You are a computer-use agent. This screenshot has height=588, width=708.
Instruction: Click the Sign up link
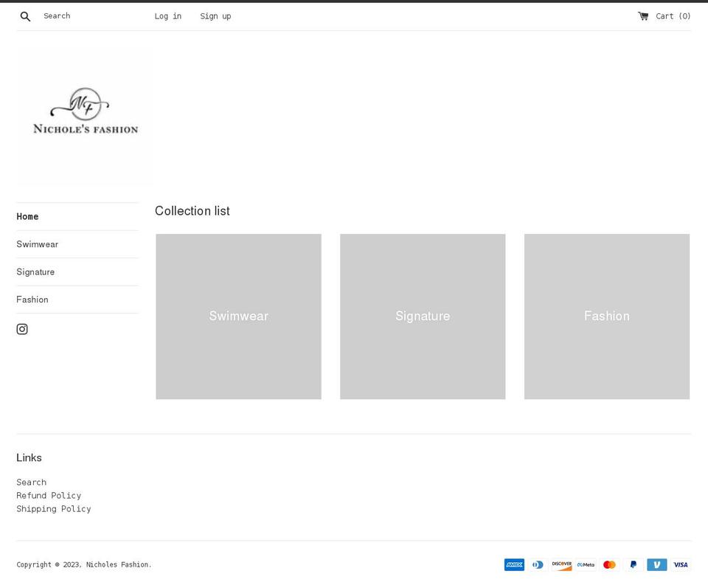pyautogui.click(x=215, y=15)
